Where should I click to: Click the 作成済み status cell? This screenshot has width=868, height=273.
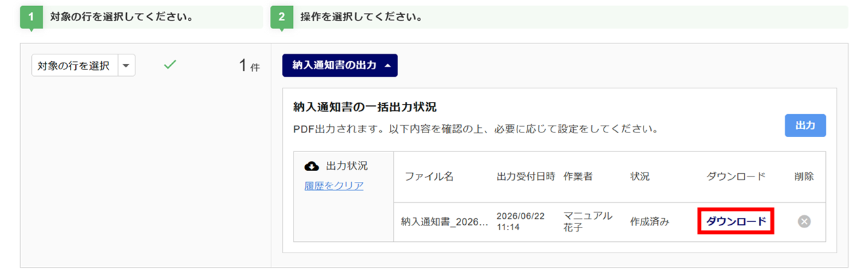[650, 221]
